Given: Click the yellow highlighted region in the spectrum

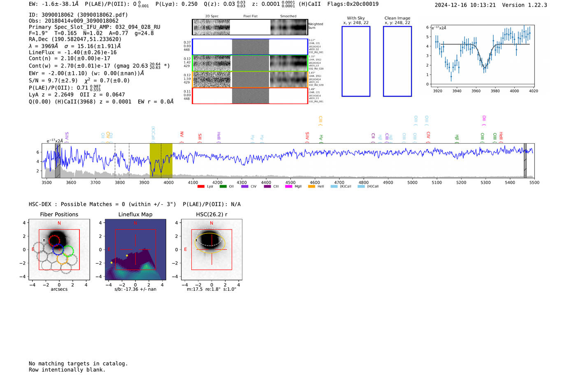Looking at the screenshot, I should pos(161,160).
